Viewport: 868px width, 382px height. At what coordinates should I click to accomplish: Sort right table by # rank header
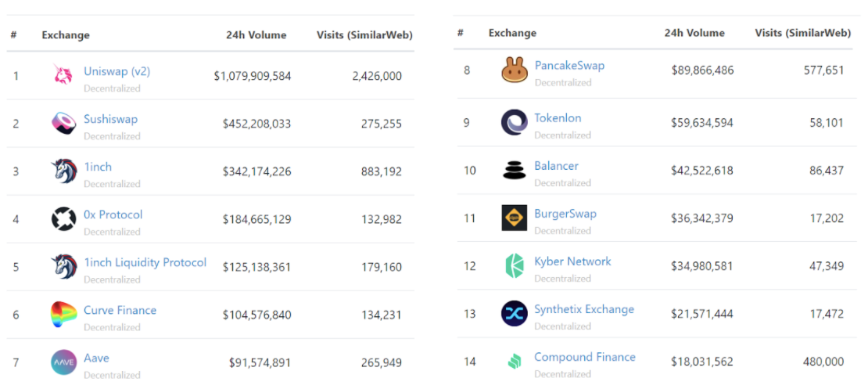tap(461, 33)
